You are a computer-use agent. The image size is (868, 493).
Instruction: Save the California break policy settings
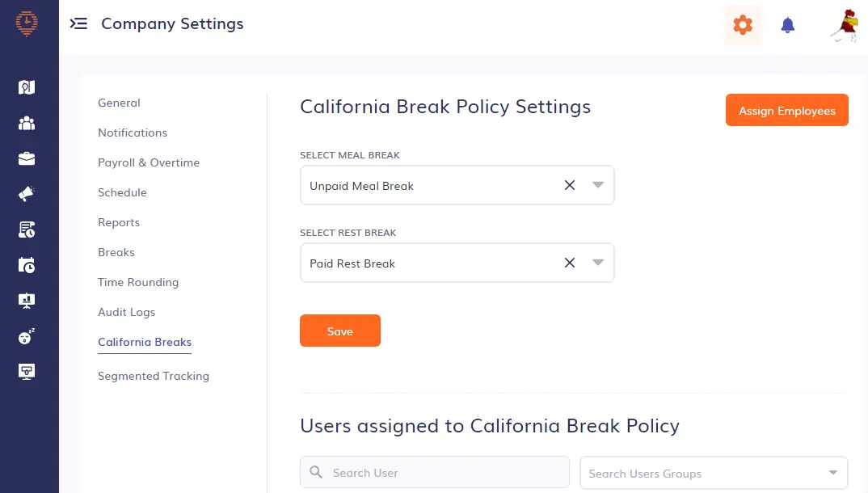click(x=339, y=331)
